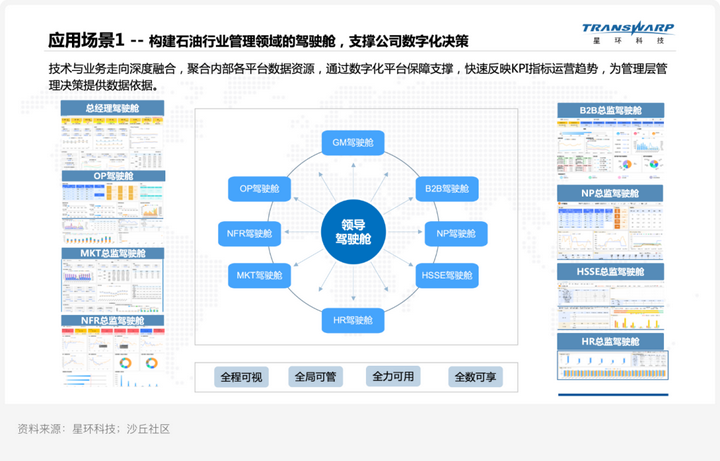
Task: Open the NFR驾驶舱 node
Action: click(x=249, y=234)
